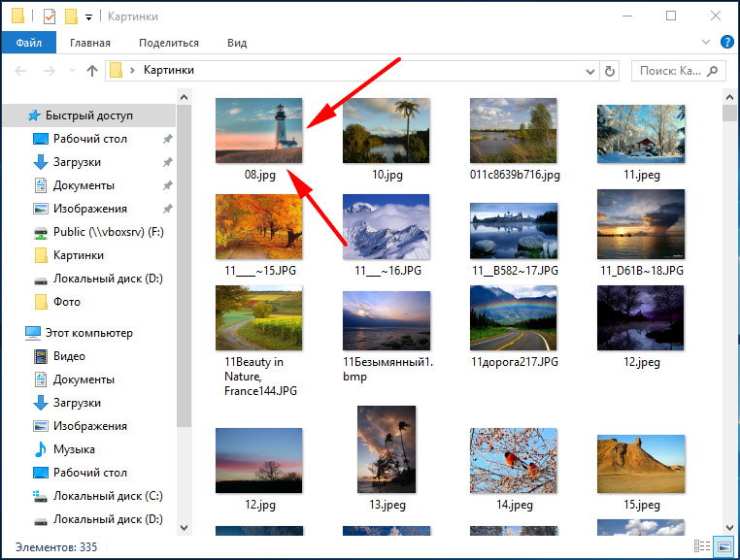Select the 10.jpg palm tree thumbnail
The width and height of the screenshot is (740, 560).
click(x=387, y=130)
